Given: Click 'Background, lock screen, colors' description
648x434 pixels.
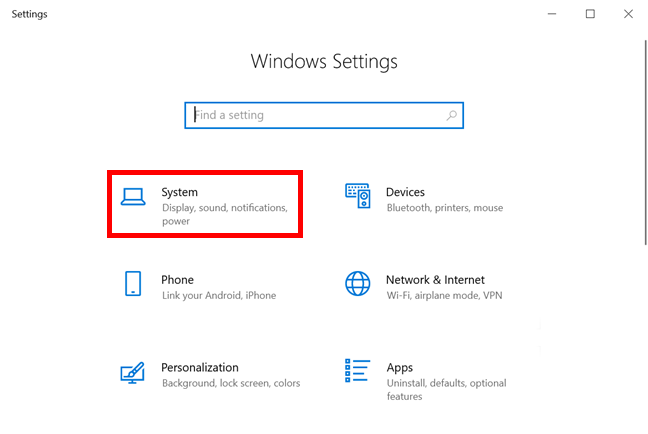Looking at the screenshot, I should [x=231, y=383].
